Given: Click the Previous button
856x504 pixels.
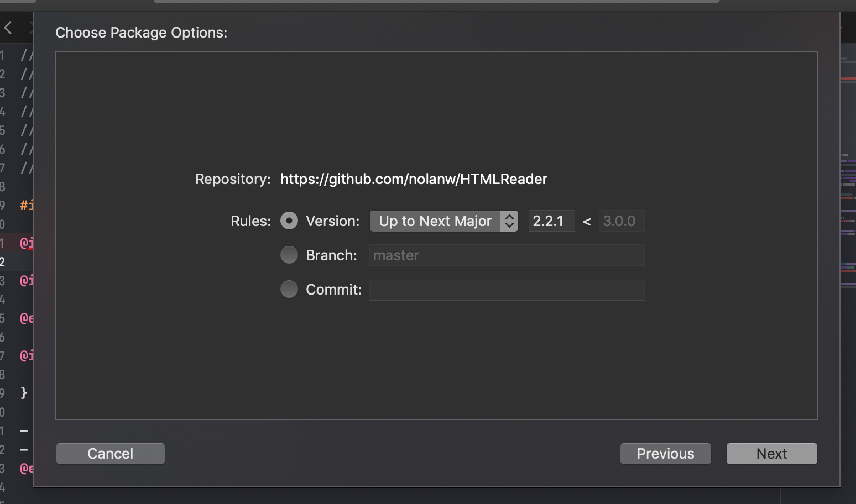Looking at the screenshot, I should [665, 453].
